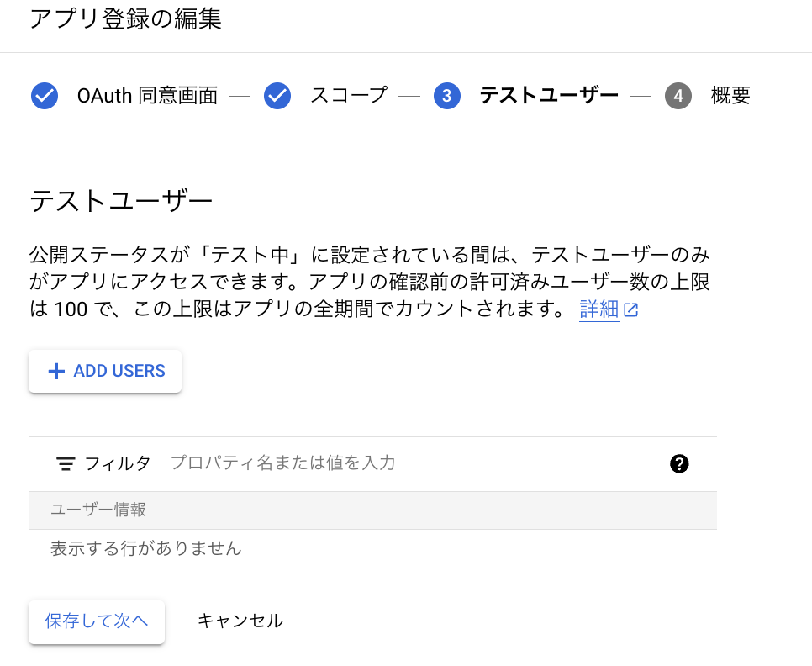The height and width of the screenshot is (666, 812).
Task: Click the 表示する行がありません empty row
Action: click(146, 549)
